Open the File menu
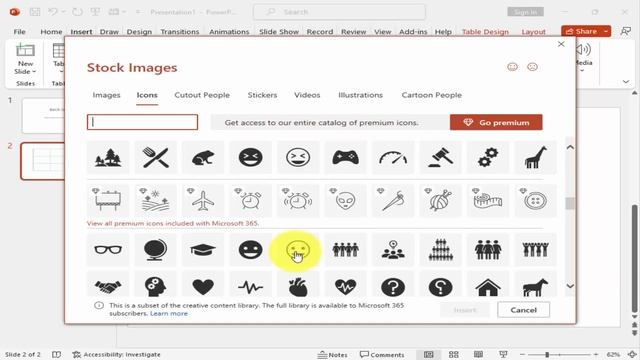640x360 pixels. tap(20, 31)
